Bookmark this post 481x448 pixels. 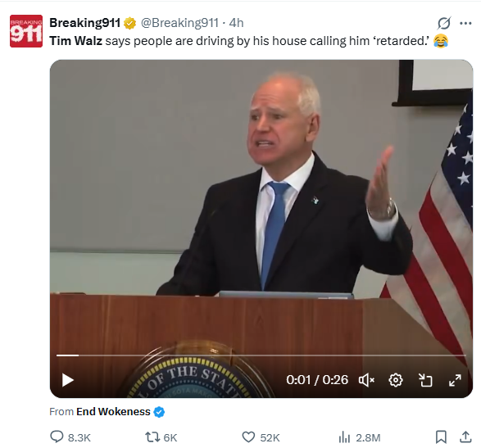[x=441, y=437]
